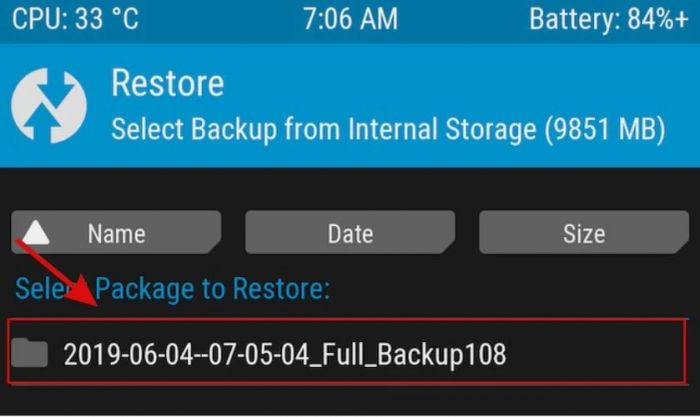This screenshot has width=700, height=417.
Task: Click the white sort triangle on Name
Action: (x=37, y=233)
